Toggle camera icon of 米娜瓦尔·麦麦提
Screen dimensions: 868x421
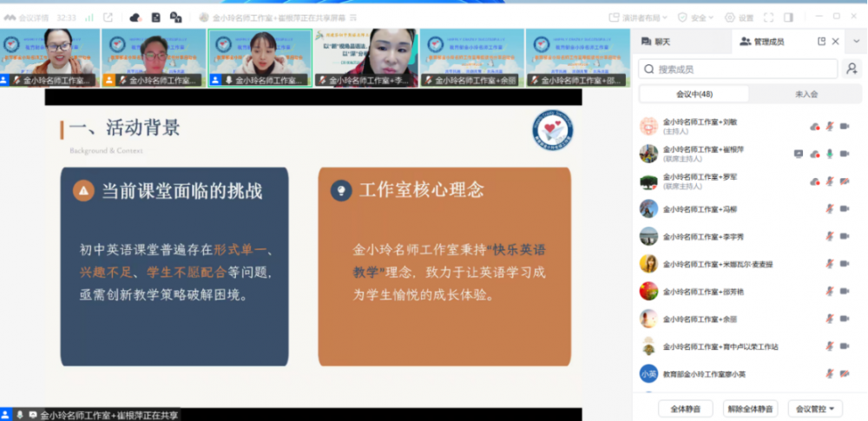click(845, 264)
